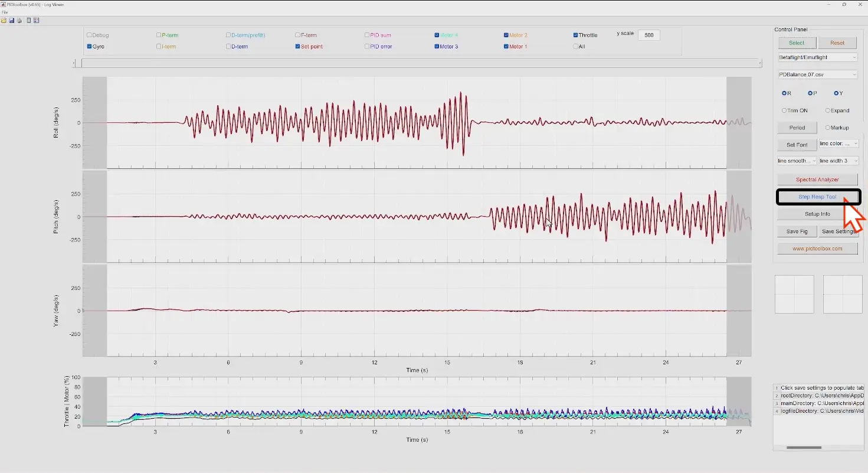Uncheck the Gyro checkbox
The width and height of the screenshot is (868, 473).
89,47
